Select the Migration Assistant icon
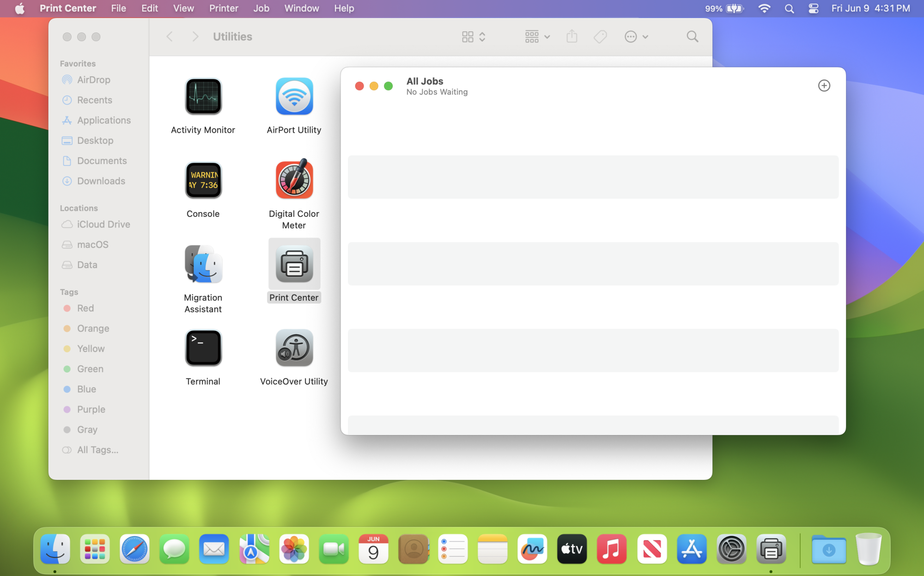The width and height of the screenshot is (924, 576). [x=203, y=264]
